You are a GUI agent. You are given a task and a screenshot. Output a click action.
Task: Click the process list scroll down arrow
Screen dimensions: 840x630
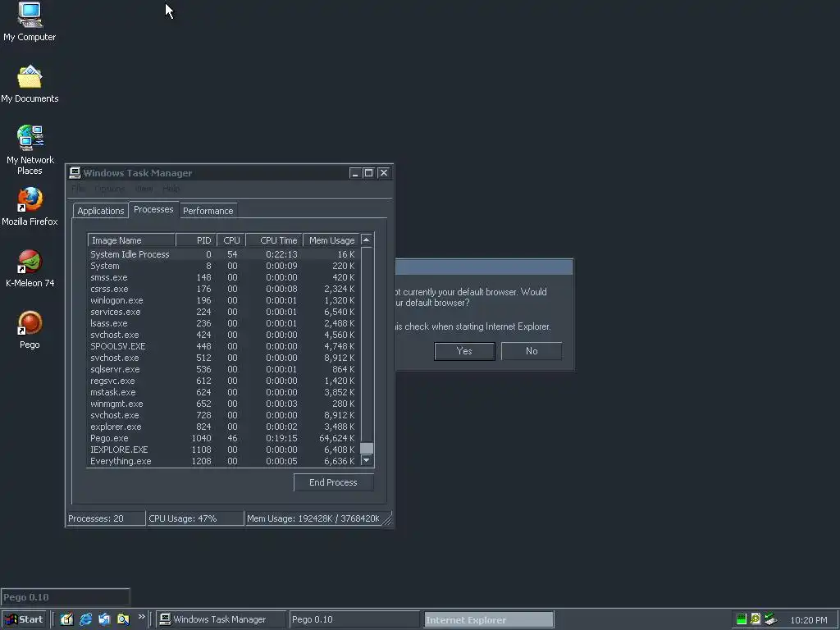(x=367, y=460)
